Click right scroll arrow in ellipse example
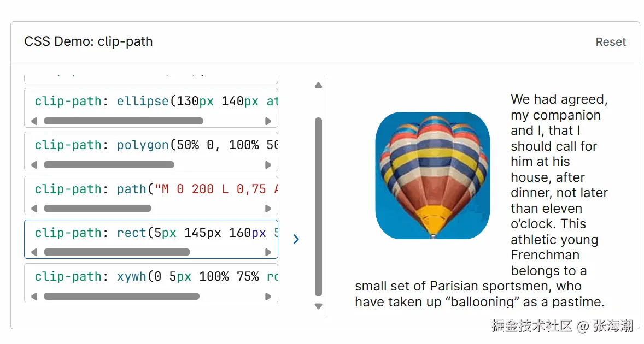The image size is (644, 344). (x=268, y=121)
